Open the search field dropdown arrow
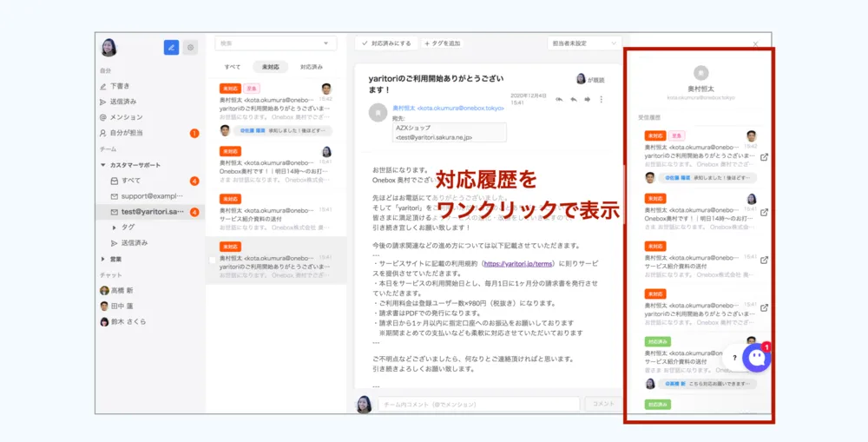The width and height of the screenshot is (868, 442). coord(326,43)
